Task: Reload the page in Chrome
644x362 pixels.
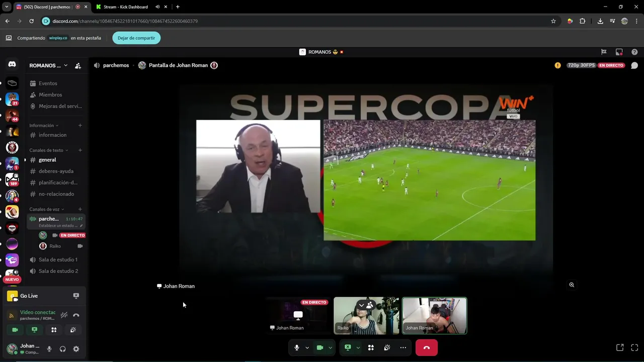Action: 31,21
